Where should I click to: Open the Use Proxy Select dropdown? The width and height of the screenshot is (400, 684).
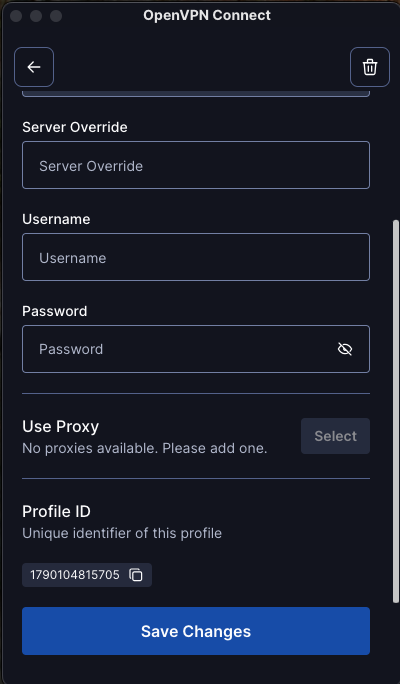[335, 436]
